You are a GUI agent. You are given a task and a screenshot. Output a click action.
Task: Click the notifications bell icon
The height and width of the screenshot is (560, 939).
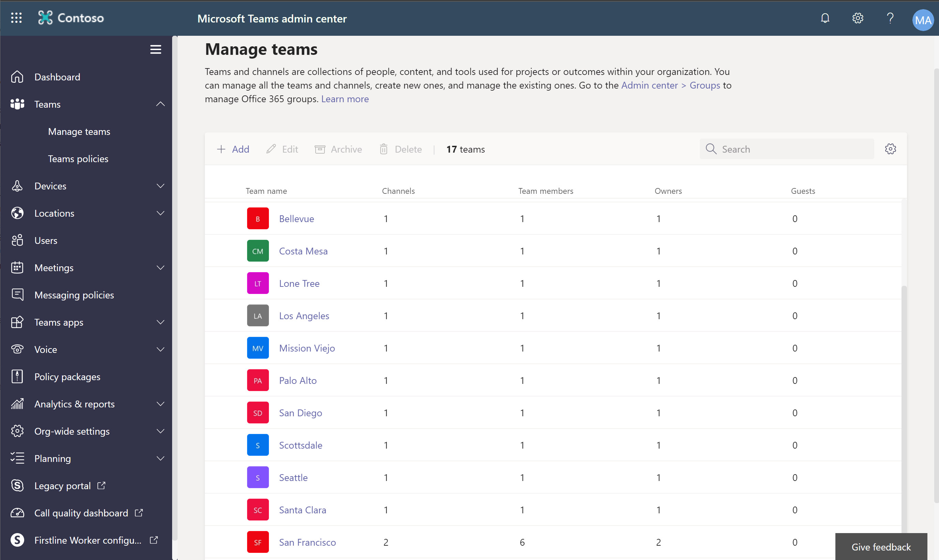(x=825, y=18)
